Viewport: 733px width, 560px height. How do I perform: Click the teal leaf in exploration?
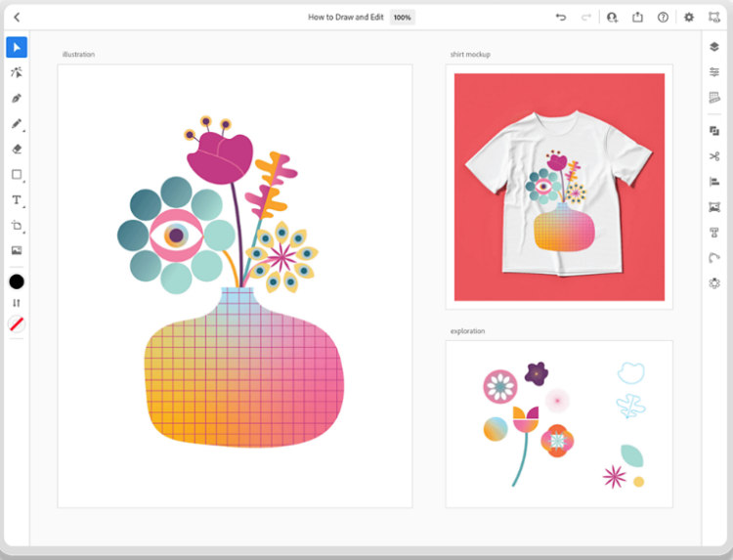click(x=632, y=455)
